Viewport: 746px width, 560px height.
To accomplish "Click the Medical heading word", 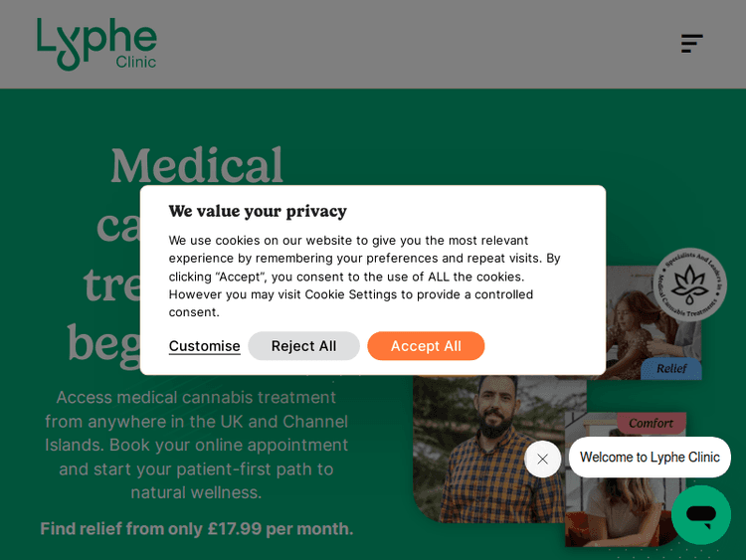I will pos(197,166).
